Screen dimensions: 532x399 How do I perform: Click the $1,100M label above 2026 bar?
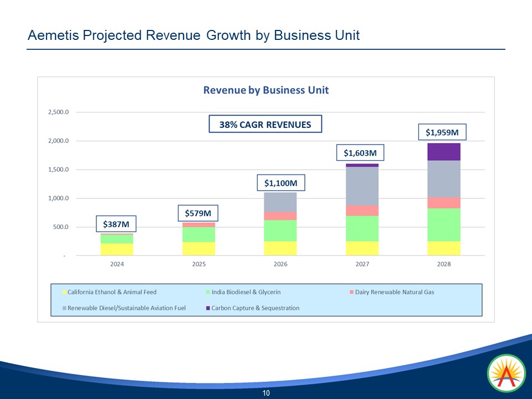281,182
